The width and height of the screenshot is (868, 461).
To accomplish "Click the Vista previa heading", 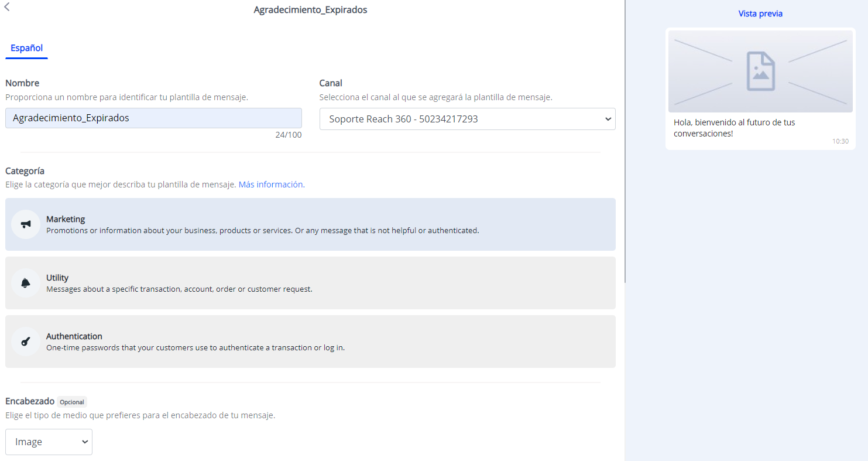I will [x=760, y=13].
